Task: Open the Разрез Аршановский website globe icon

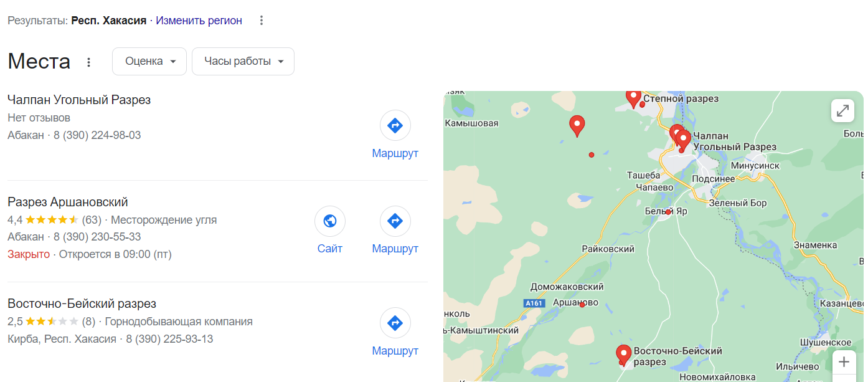Action: point(330,221)
